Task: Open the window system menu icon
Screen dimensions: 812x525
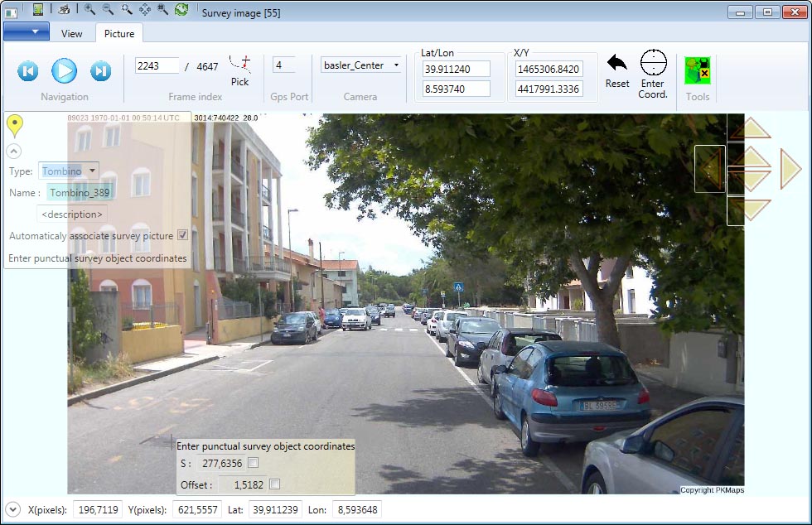Action: coord(10,12)
